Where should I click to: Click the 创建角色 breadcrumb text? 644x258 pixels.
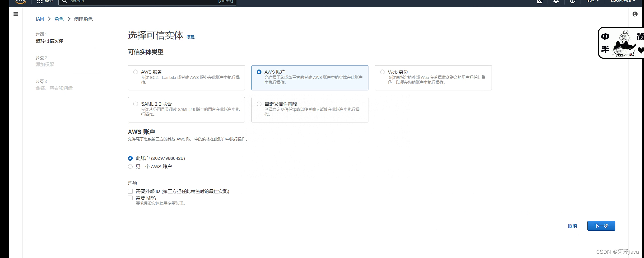(x=83, y=19)
